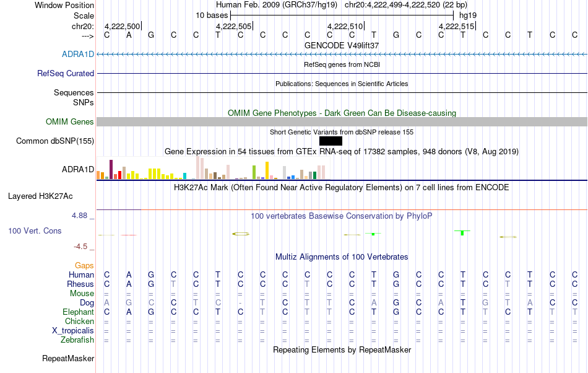Screen dimensions: 588x373
Task: Select the Layered H3K27Ac track label
Action: tap(40, 196)
